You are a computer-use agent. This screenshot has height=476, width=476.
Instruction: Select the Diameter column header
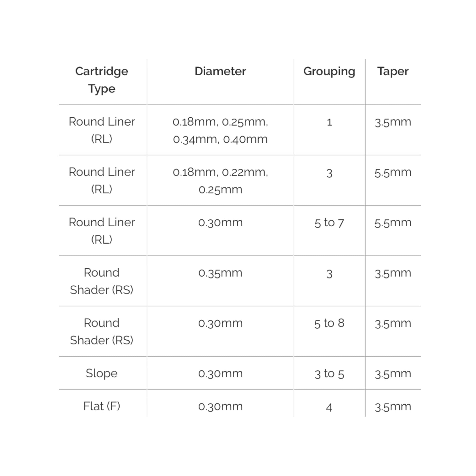click(220, 71)
